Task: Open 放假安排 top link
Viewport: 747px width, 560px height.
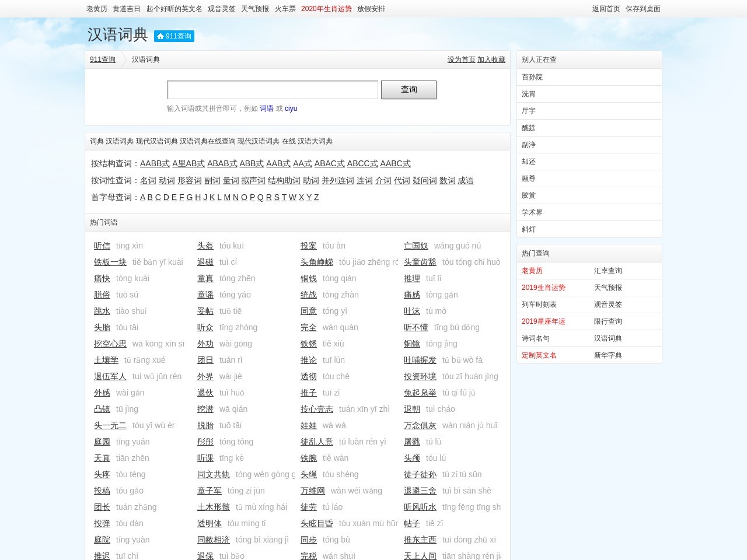Action: click(371, 9)
